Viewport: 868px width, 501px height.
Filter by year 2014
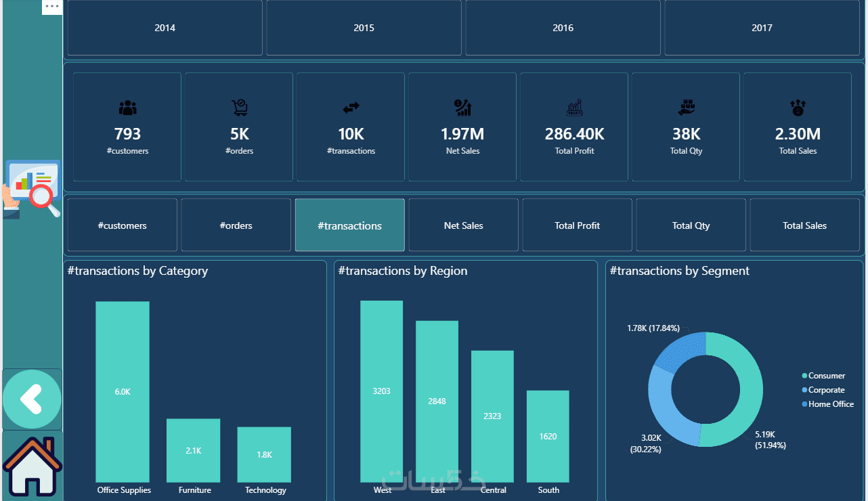click(165, 28)
